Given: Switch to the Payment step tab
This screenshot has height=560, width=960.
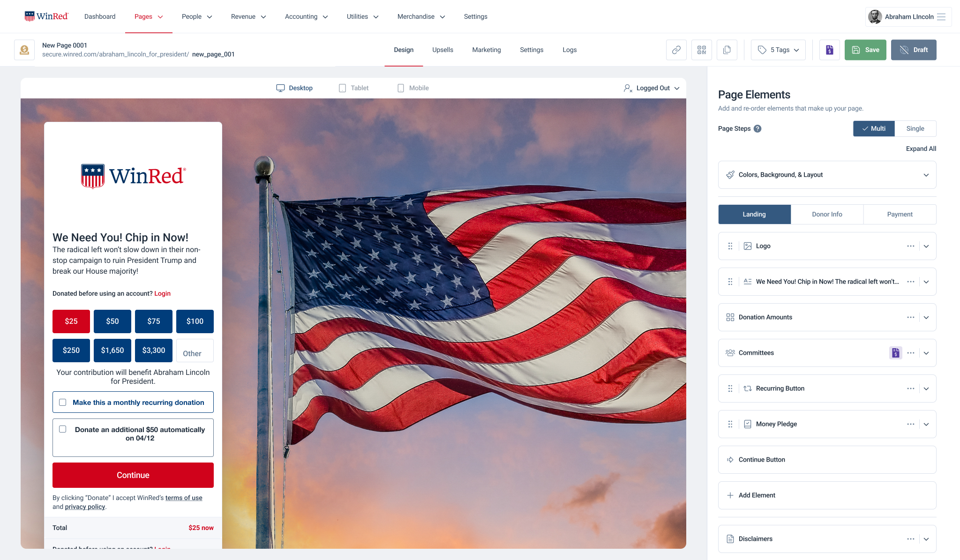Looking at the screenshot, I should (900, 214).
